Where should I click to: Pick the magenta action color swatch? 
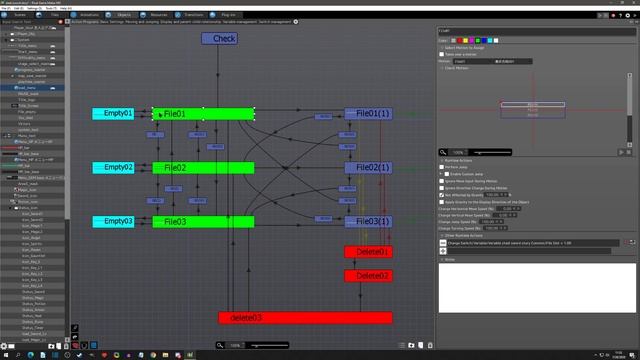pyautogui.click(x=471, y=40)
